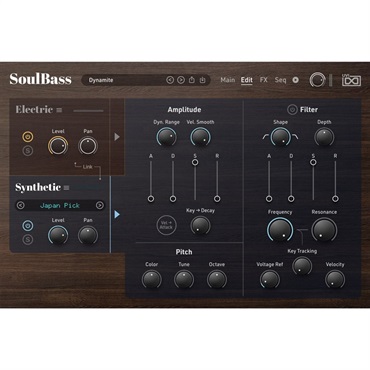Select previous Synthetic sample before Japan Pick

20,205
